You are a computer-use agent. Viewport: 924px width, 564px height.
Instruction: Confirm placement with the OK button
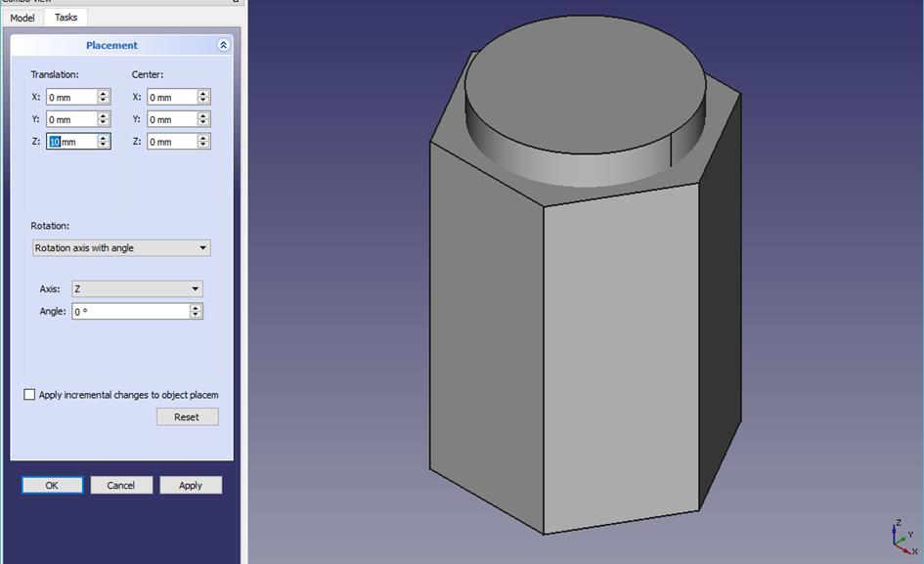(x=52, y=485)
